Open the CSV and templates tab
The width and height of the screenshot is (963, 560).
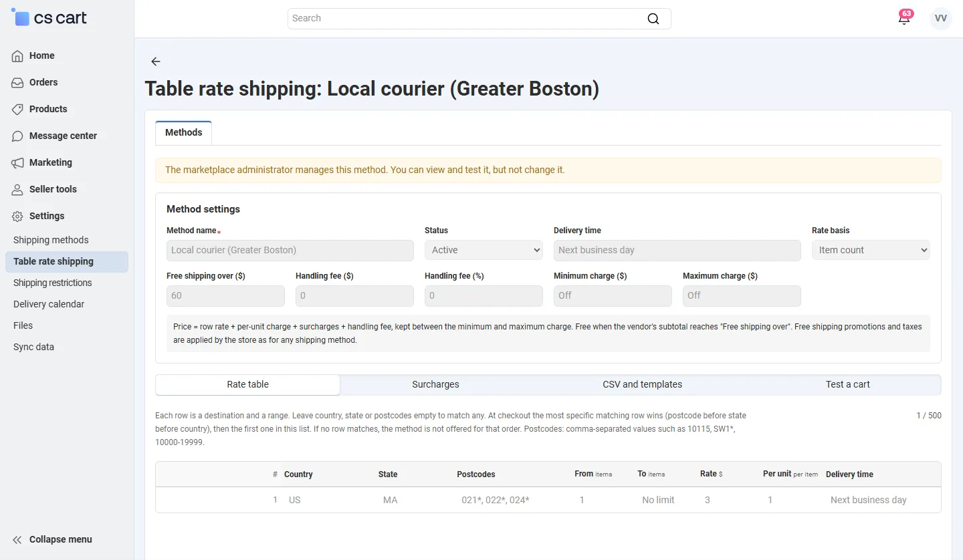(642, 384)
